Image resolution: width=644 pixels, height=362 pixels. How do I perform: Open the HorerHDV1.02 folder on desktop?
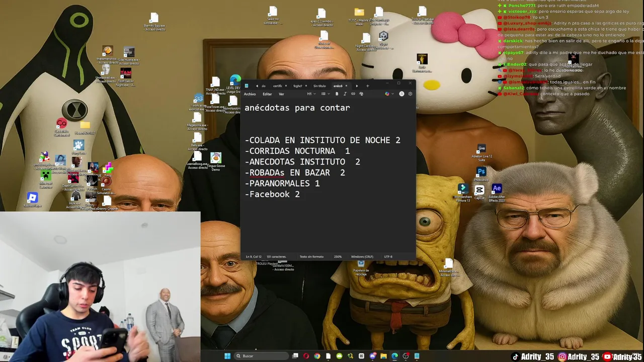[85, 128]
